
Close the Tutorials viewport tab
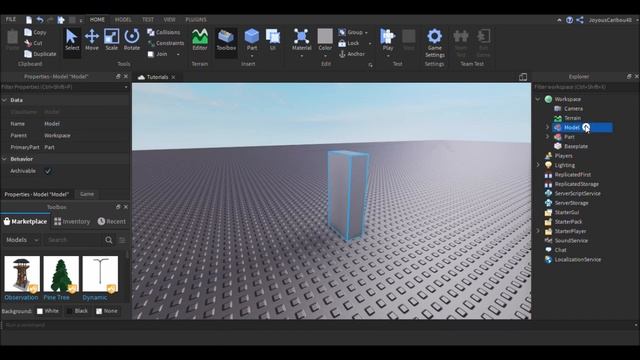tap(173, 77)
